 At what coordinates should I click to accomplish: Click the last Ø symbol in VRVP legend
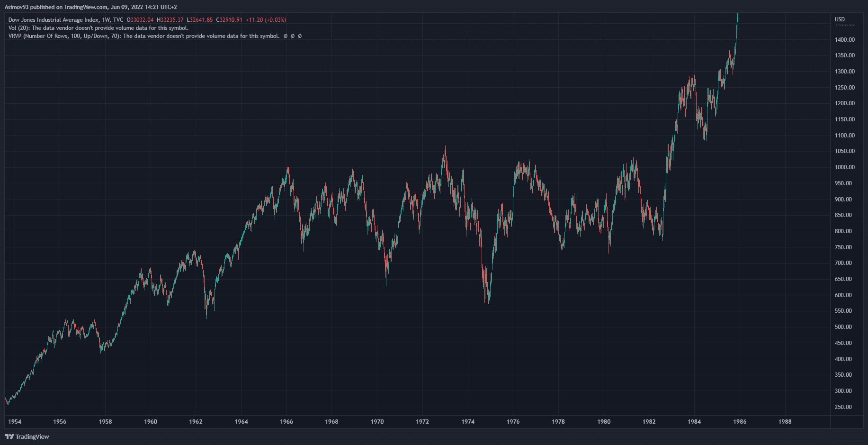tap(300, 36)
